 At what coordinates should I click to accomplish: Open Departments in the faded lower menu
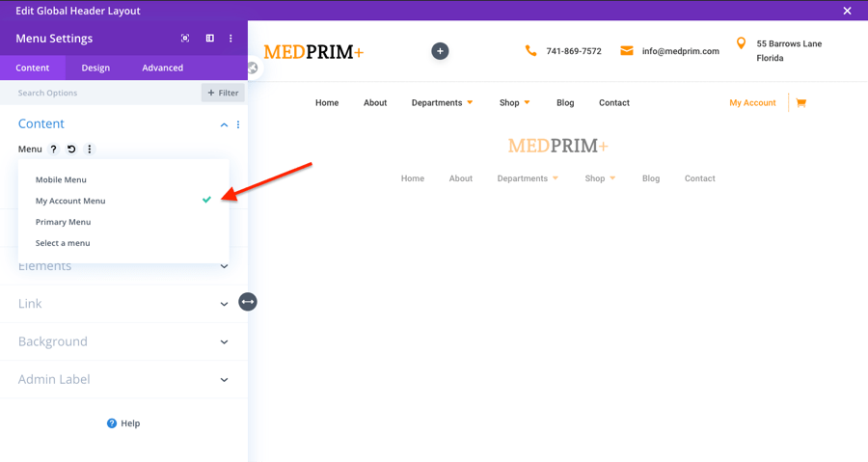(x=528, y=178)
